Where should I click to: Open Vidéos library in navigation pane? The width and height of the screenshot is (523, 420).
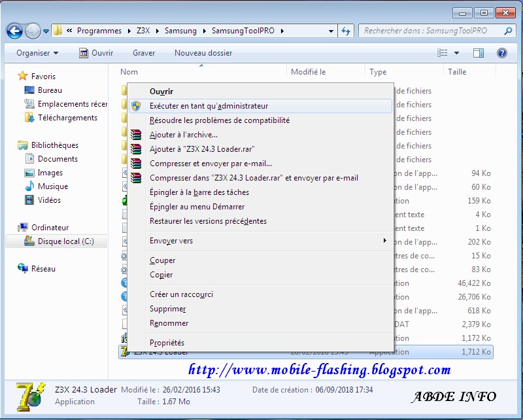pyautogui.click(x=42, y=200)
